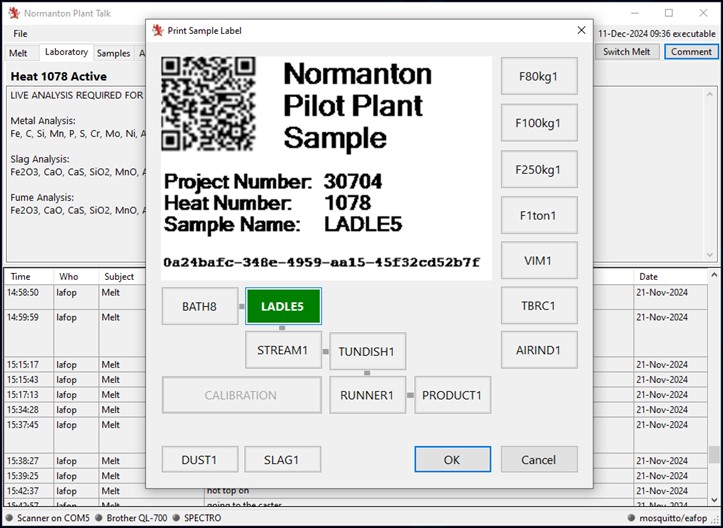Click the Switch Melt button
This screenshot has height=528, width=723.
pos(627,52)
